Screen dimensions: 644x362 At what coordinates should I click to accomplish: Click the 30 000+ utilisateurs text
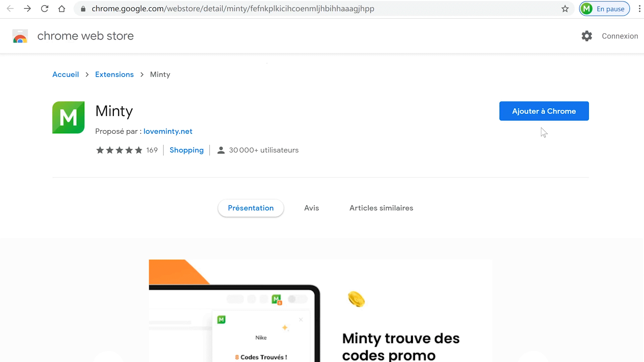point(264,150)
